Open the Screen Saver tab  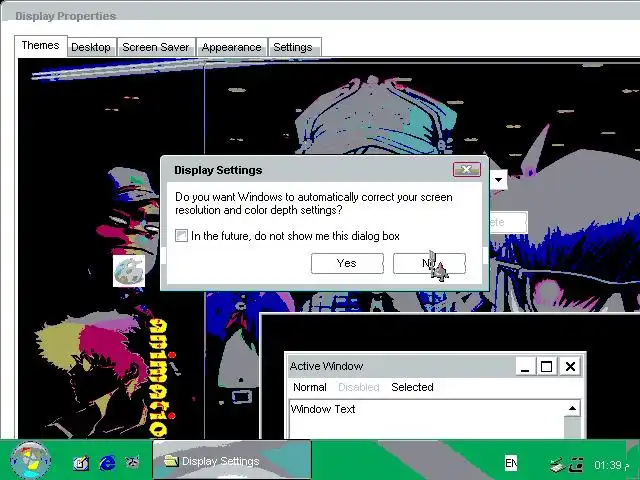(156, 47)
